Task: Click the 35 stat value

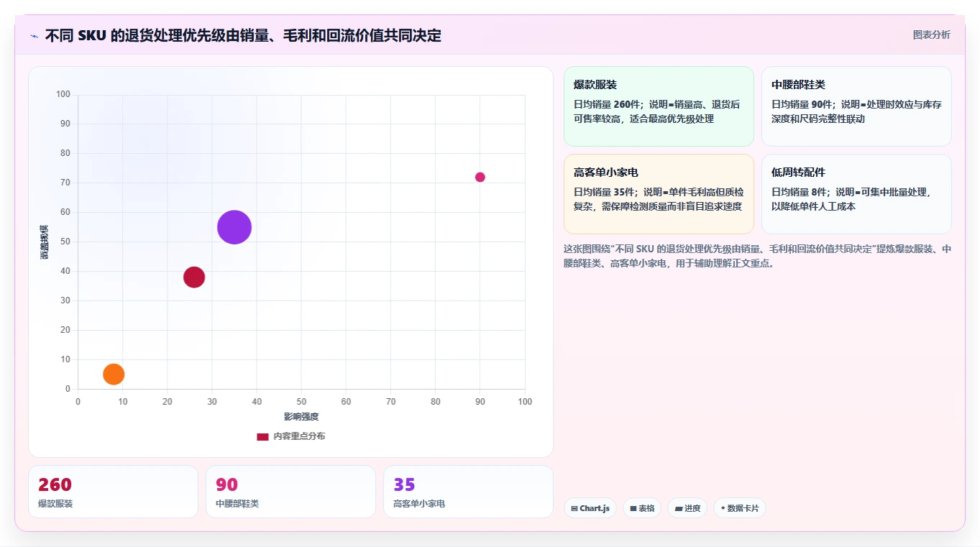Action: click(x=404, y=485)
